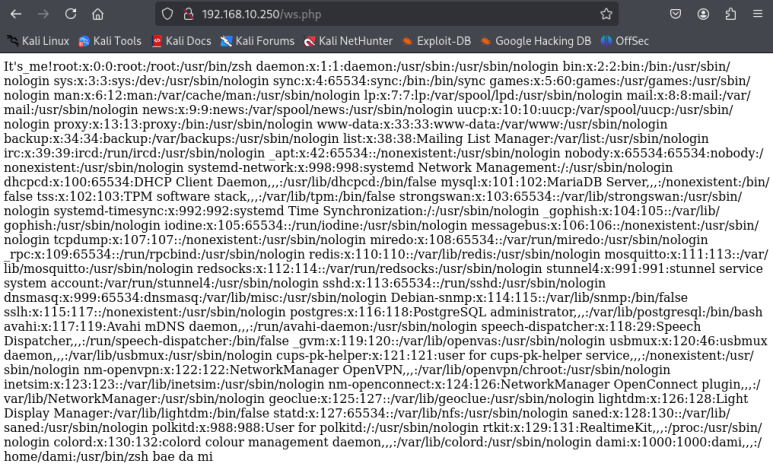Open the browser home page icon
This screenshot has width=773, height=473.
[98, 14]
